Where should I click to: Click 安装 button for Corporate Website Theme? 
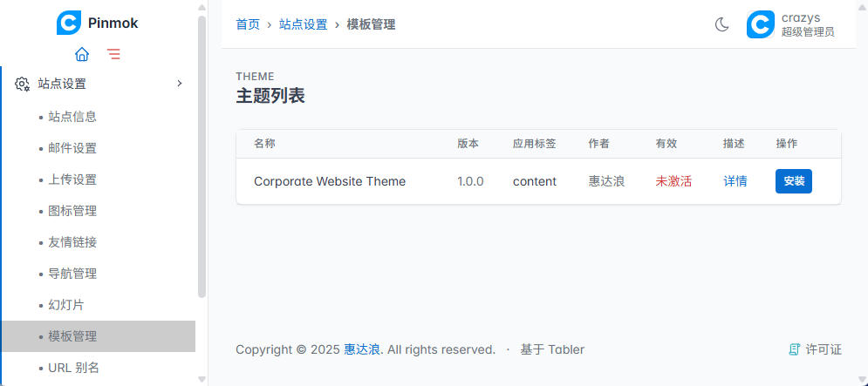pyautogui.click(x=793, y=181)
